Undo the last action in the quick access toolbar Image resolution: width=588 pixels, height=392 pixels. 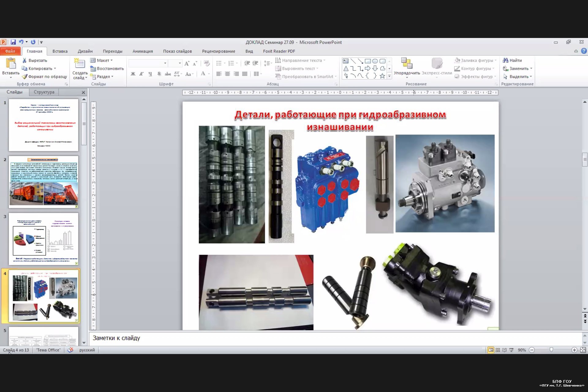[21, 42]
